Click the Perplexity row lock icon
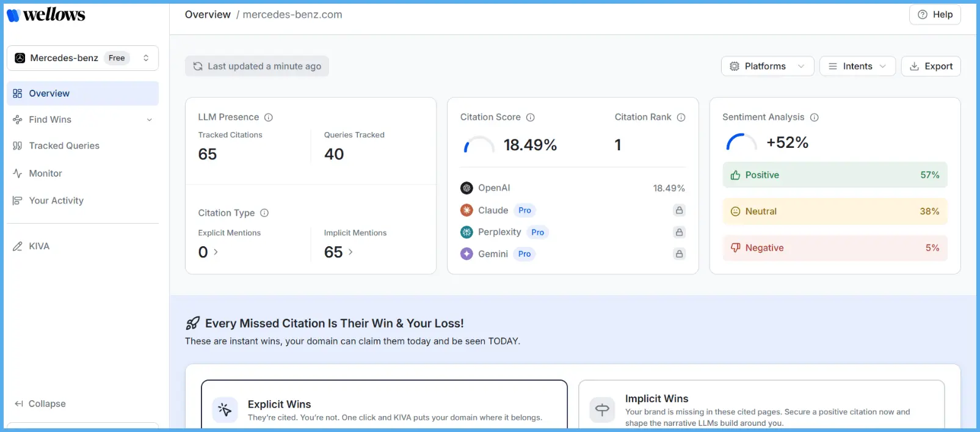This screenshot has width=980, height=432. tap(679, 232)
